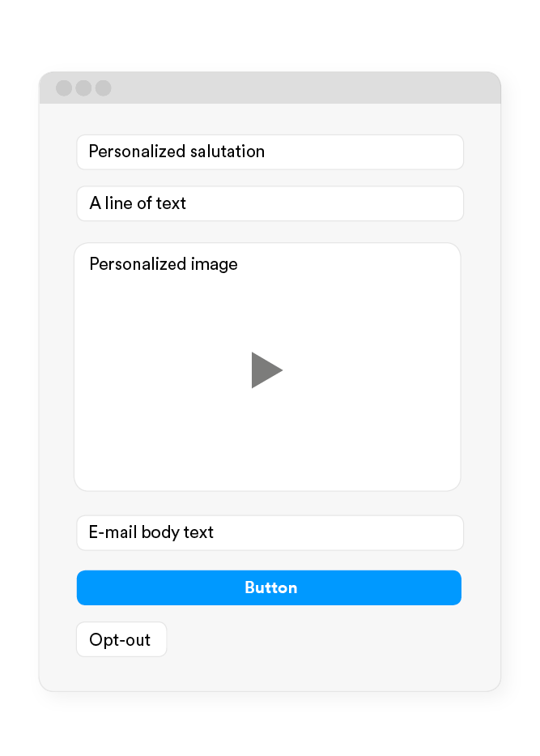Click the word 'Personalized' above play icon
Screen dimensions: 540x756
pos(138,263)
